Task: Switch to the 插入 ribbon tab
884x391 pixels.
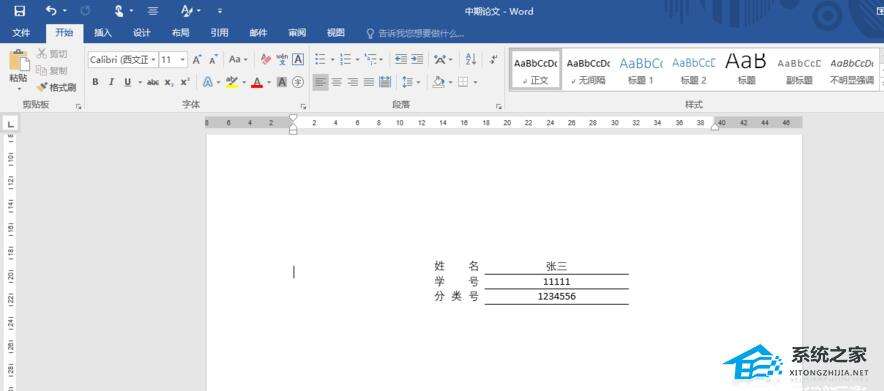Action: pos(103,33)
